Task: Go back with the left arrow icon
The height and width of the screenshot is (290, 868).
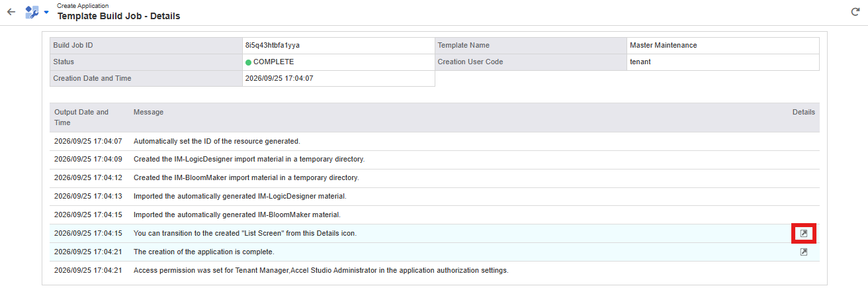Action: [11, 12]
